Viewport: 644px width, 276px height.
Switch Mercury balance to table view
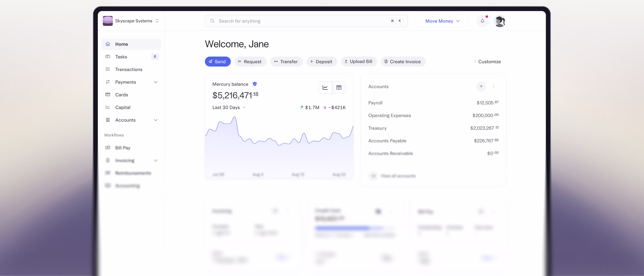(x=339, y=88)
